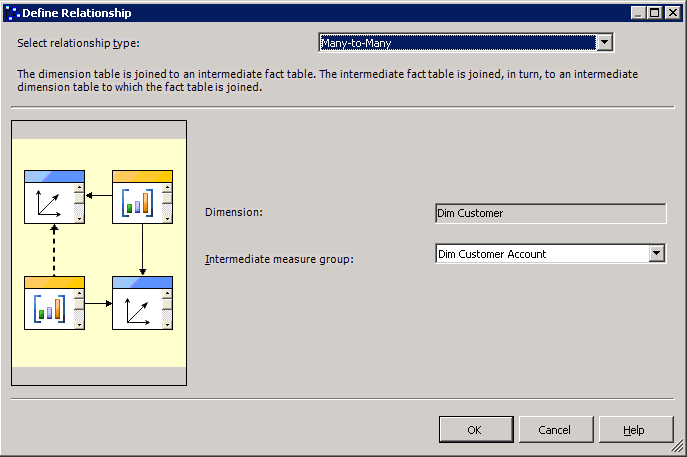This screenshot has width=687, height=457.
Task: Click the top-left dimension axes diagram icon
Action: (x=49, y=203)
